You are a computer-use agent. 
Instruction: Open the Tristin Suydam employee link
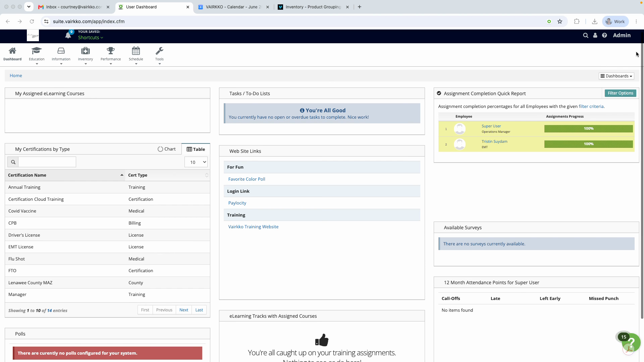(x=494, y=141)
